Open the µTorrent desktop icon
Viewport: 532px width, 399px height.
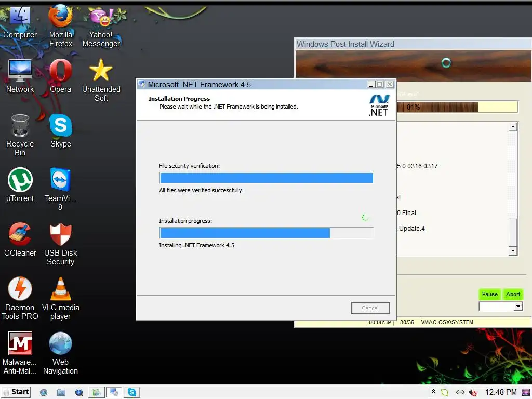(20, 185)
